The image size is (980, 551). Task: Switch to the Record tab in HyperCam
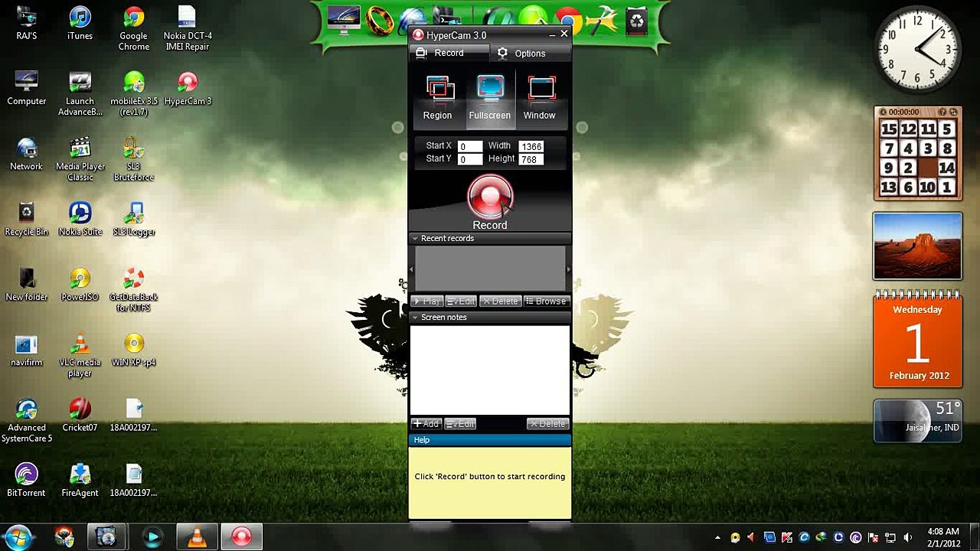pos(449,53)
